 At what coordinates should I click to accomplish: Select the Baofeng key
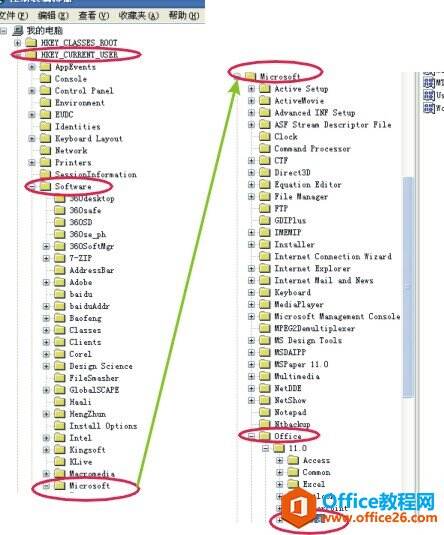click(x=85, y=318)
